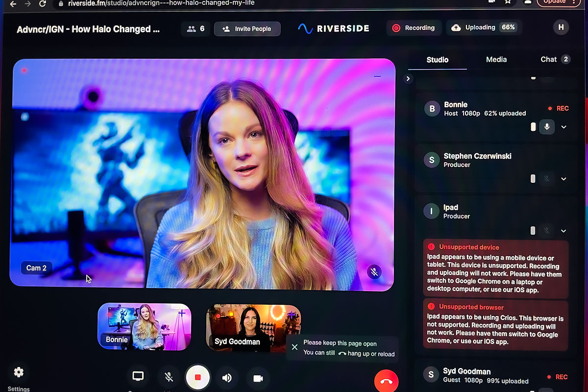Viewport: 588px width, 392px height.
Task: Open the speaker audio icon near record button
Action: [227, 377]
